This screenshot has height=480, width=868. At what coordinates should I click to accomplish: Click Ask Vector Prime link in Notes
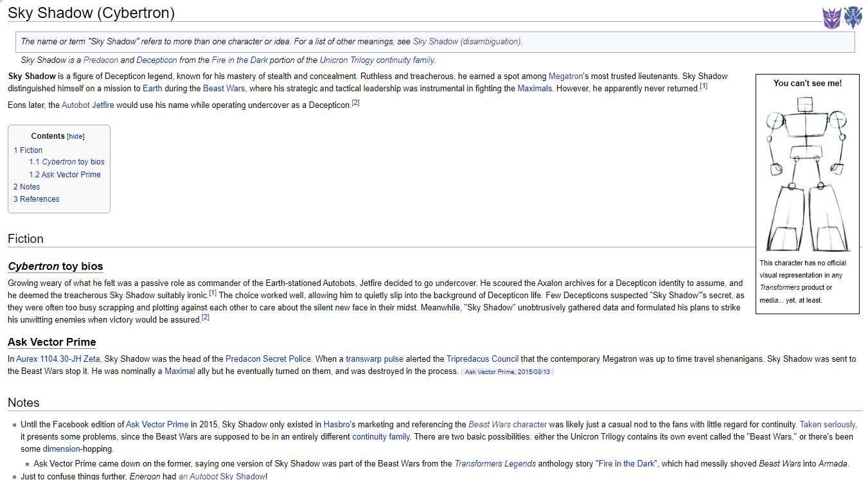(157, 424)
